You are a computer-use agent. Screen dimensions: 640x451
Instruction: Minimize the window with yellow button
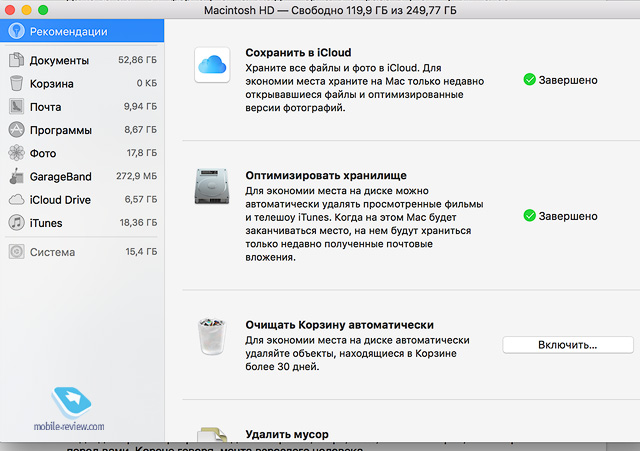click(27, 10)
